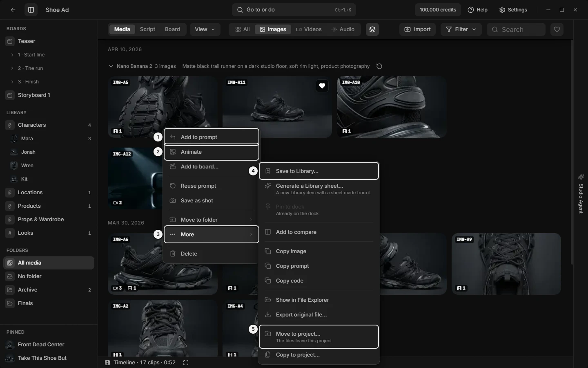Filter media to Videos only
Viewport: 588px width, 368px height.
coord(309,29)
